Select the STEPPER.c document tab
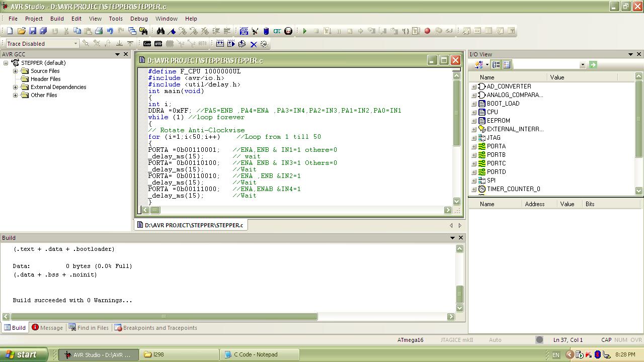644x362 pixels. coord(191,225)
